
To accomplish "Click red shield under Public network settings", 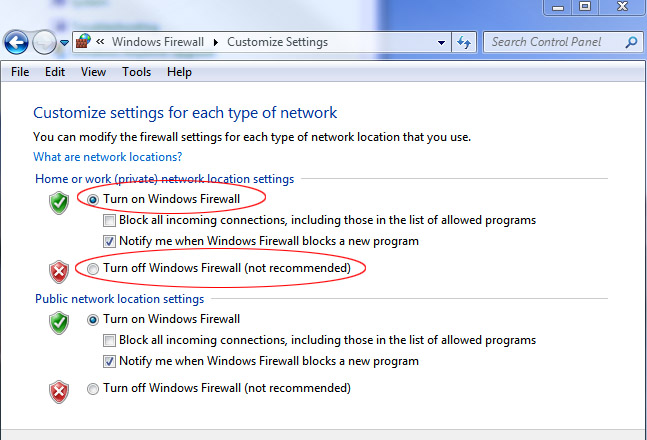I will tap(59, 389).
